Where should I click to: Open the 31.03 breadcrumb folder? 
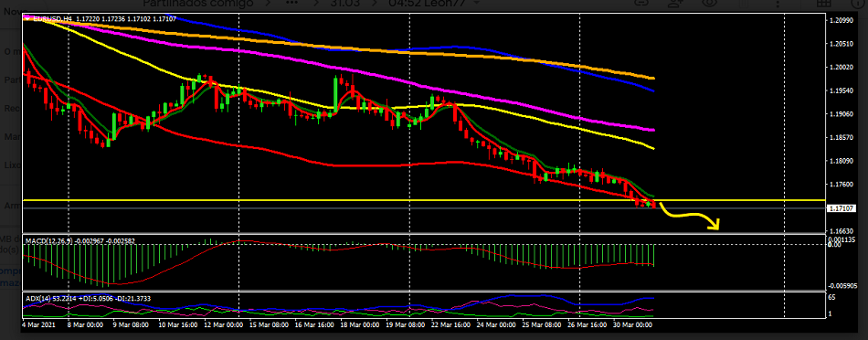click(345, 4)
